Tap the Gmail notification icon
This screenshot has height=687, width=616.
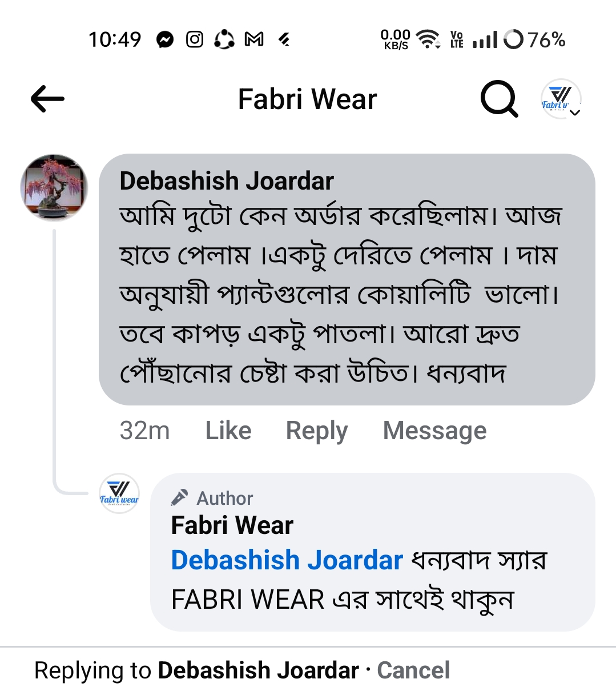coord(254,39)
